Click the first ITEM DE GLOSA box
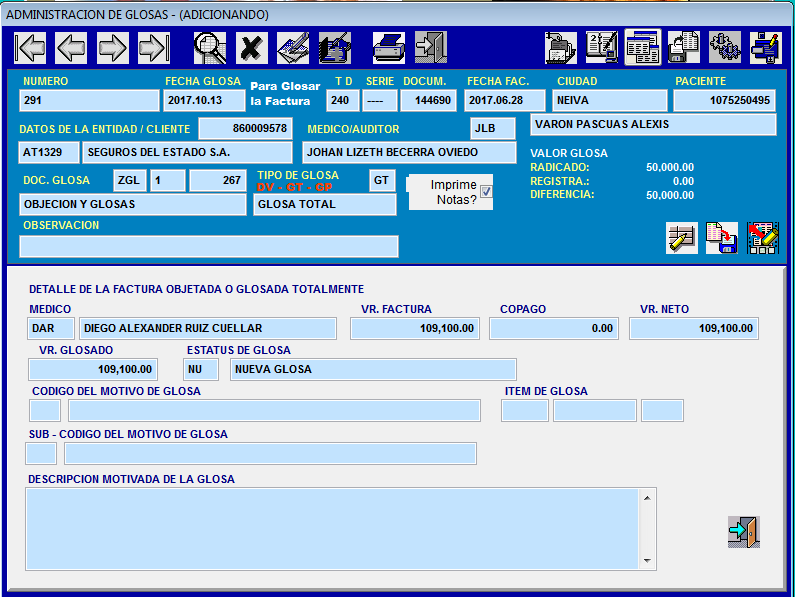This screenshot has height=597, width=795. [525, 411]
